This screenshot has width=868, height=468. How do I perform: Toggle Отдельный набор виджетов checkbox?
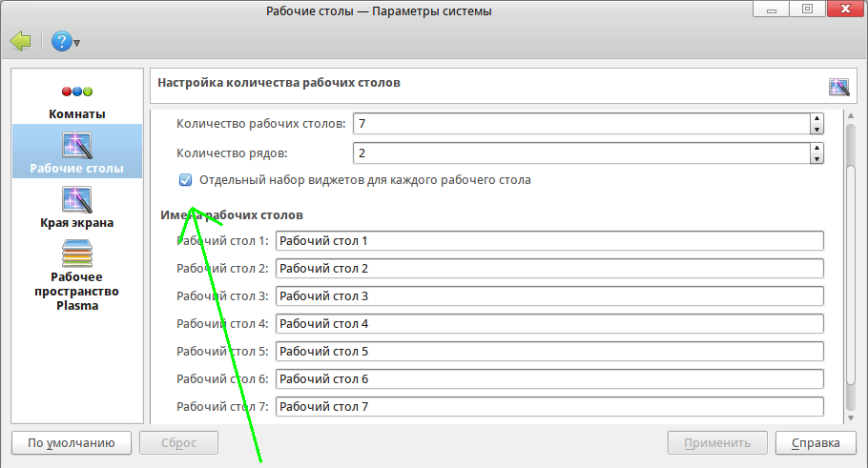pos(185,180)
